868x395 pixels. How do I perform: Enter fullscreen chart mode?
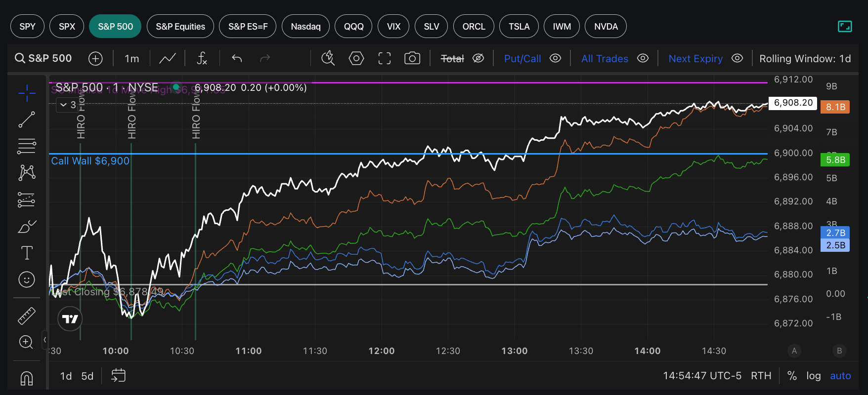pos(385,59)
